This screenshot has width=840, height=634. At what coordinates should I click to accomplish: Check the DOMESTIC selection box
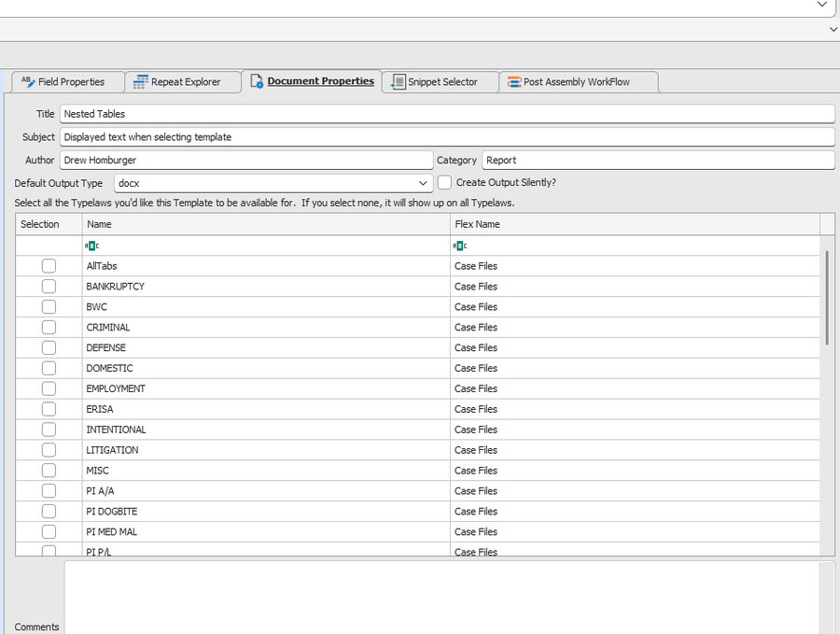[x=49, y=368]
